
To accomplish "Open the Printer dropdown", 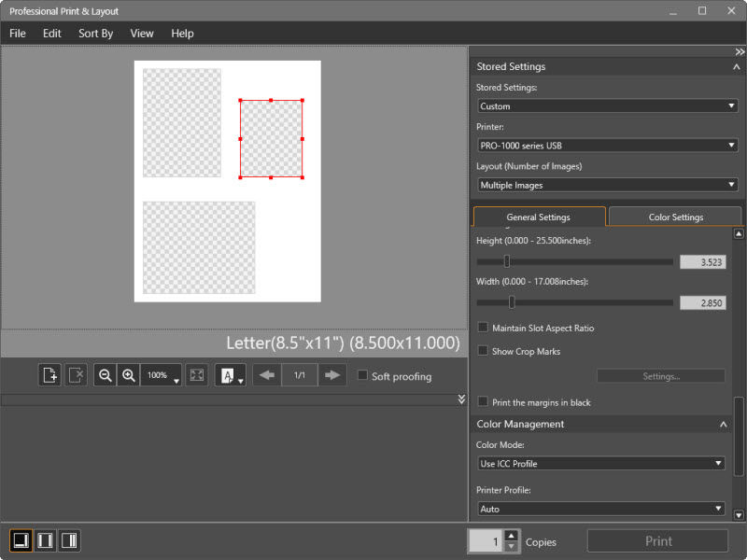I will click(607, 145).
